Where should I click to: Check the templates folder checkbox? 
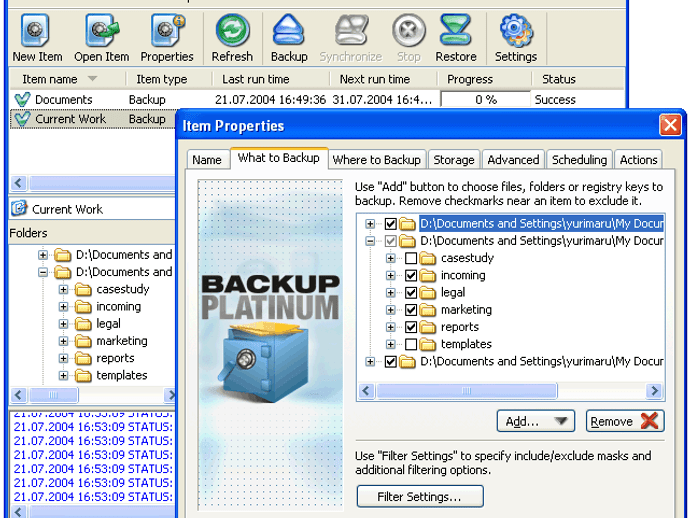tap(411, 344)
